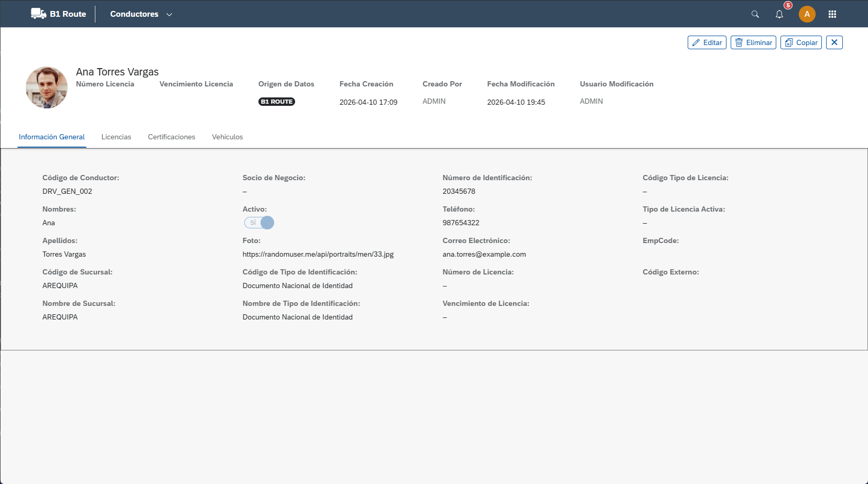Click the Copiar button
The image size is (868, 484).
coord(801,42)
